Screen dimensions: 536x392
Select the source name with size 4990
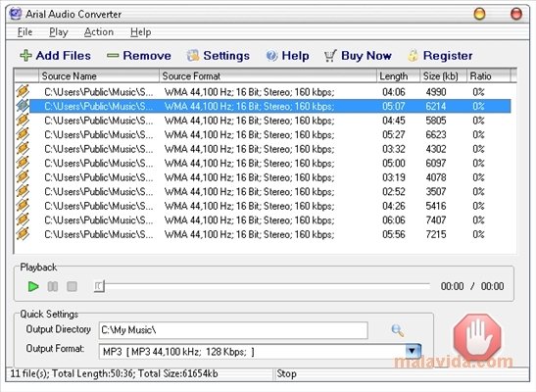pyautogui.click(x=98, y=92)
